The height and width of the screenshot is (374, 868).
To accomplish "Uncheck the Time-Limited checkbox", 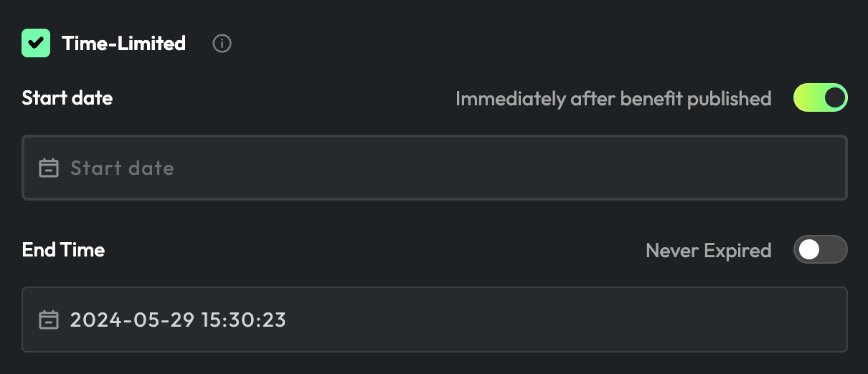I will tap(36, 44).
